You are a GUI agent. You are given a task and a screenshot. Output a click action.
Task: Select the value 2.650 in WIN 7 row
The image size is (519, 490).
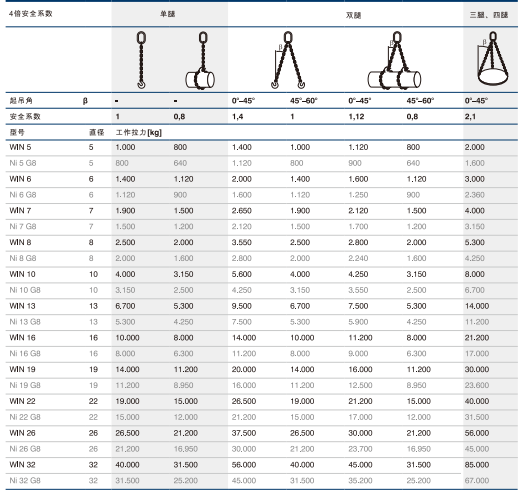click(x=242, y=211)
